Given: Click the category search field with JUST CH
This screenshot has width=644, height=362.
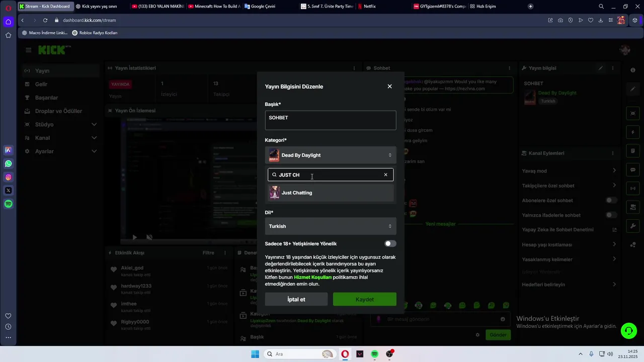Looking at the screenshot, I should pyautogui.click(x=331, y=175).
